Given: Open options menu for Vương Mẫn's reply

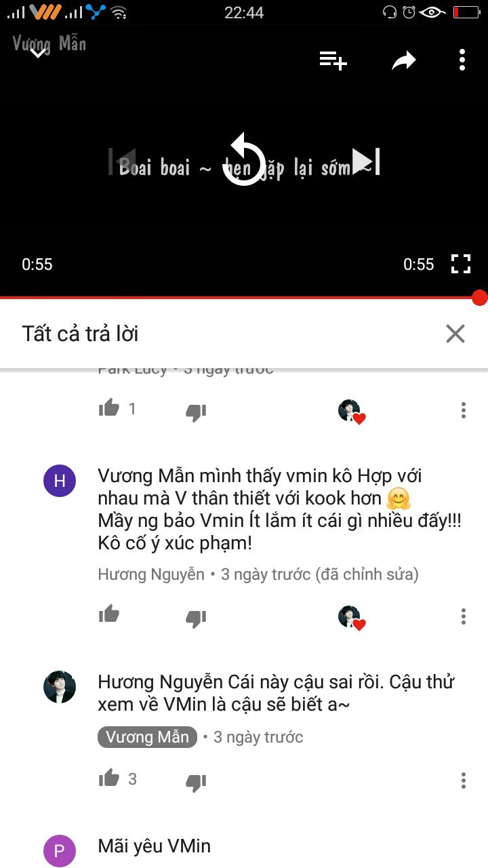Looking at the screenshot, I should (x=464, y=780).
